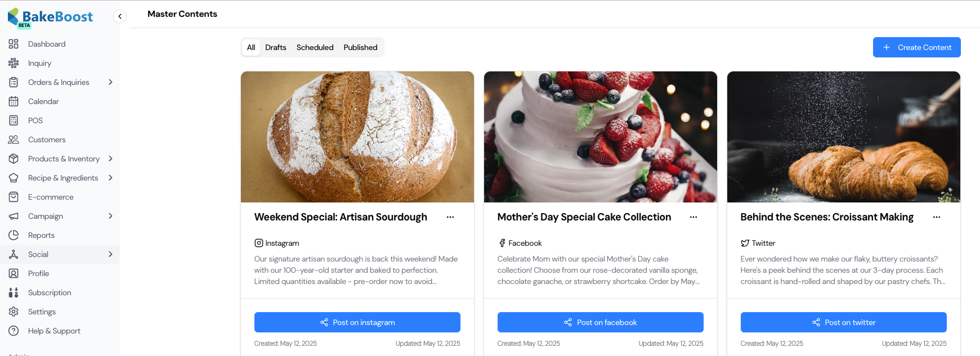Open the Dashboard sidebar icon

tap(14, 44)
